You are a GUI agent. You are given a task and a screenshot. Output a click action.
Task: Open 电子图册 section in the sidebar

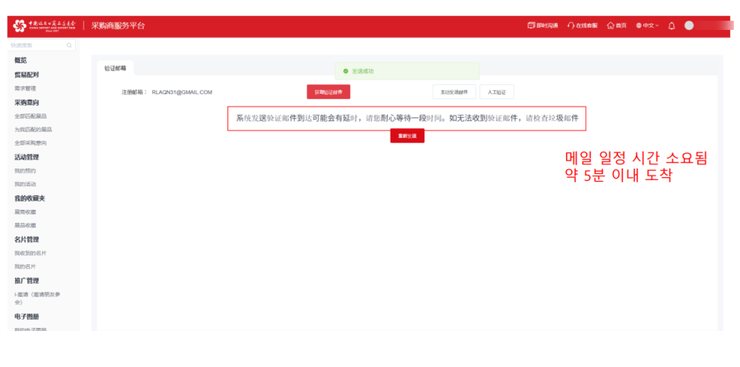pos(27,317)
